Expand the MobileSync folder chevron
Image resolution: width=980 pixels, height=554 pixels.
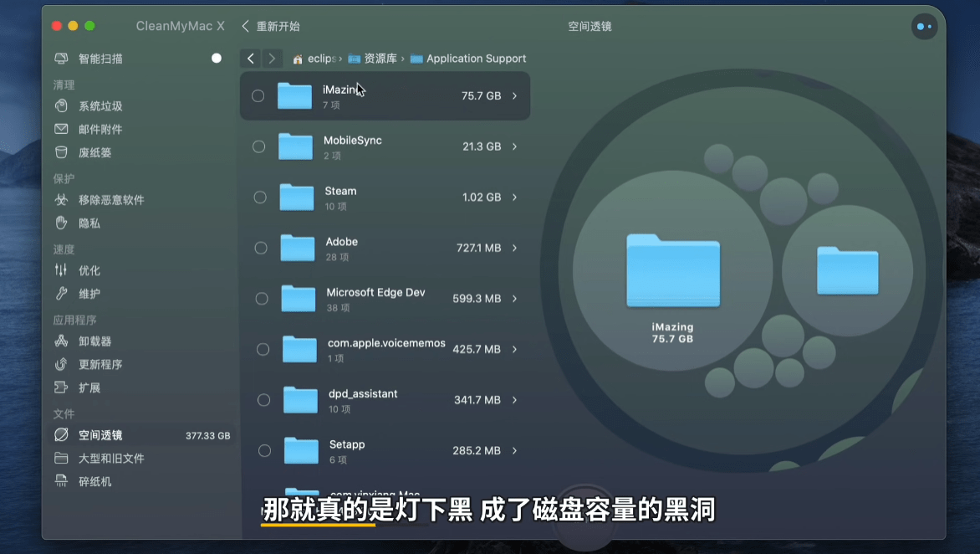click(515, 146)
